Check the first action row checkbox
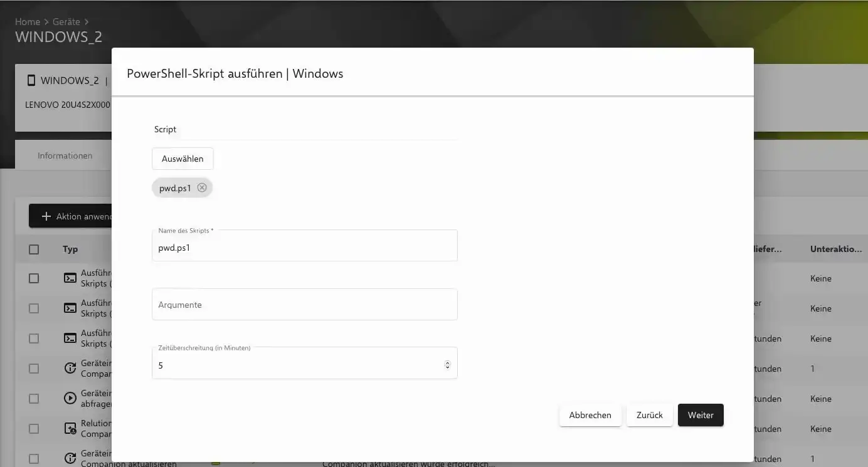The width and height of the screenshot is (868, 467). point(34,278)
